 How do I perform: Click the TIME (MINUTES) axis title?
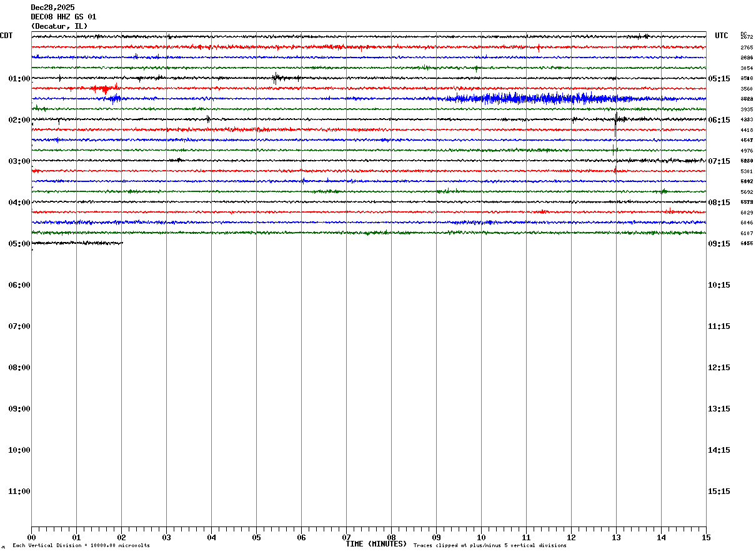point(376,544)
